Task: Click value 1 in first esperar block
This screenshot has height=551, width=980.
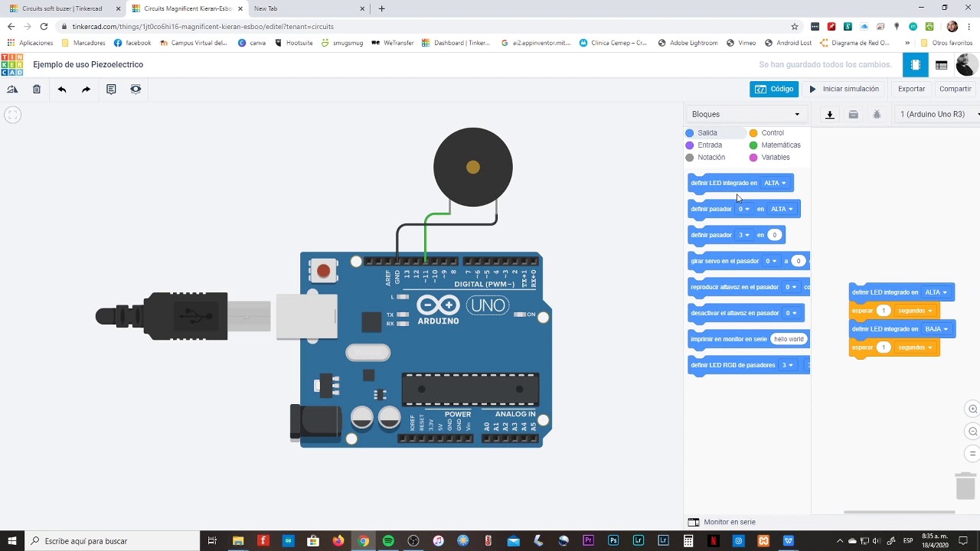Action: pos(884,311)
